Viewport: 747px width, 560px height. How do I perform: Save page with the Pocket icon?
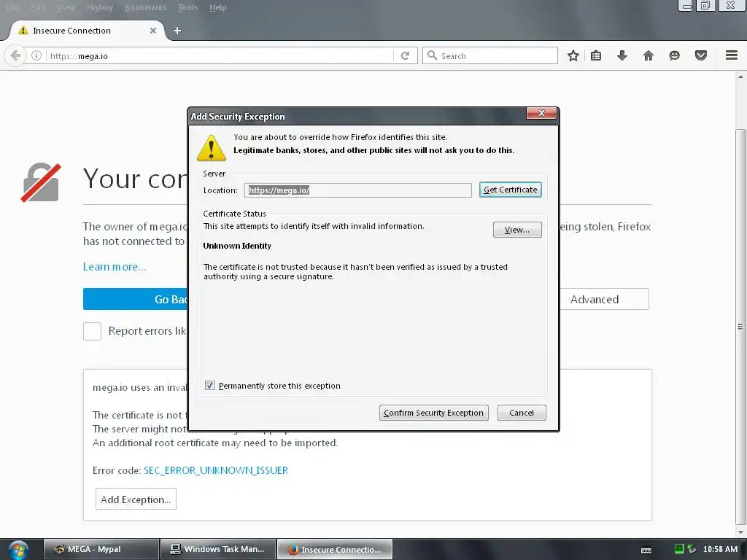(x=701, y=55)
